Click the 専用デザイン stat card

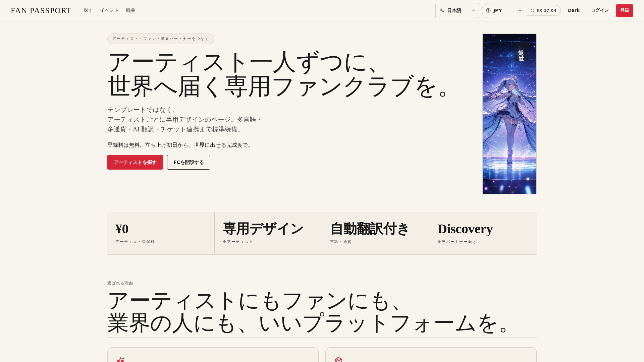tap(268, 233)
